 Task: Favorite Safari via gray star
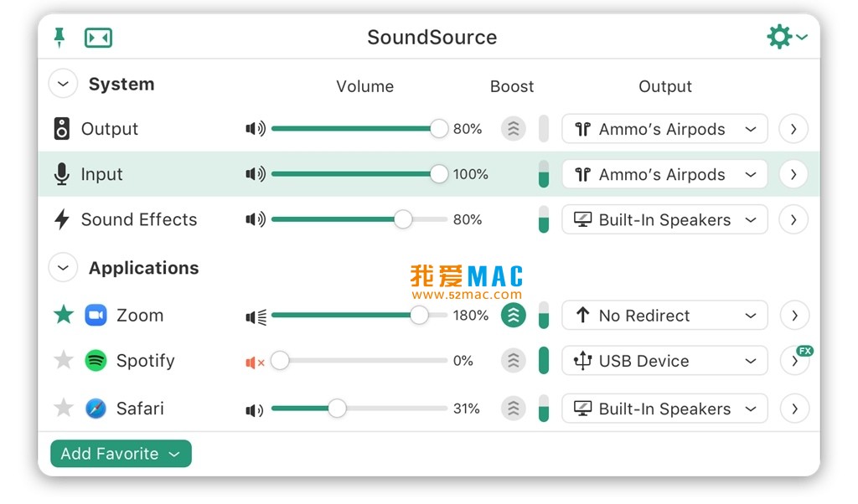(64, 408)
